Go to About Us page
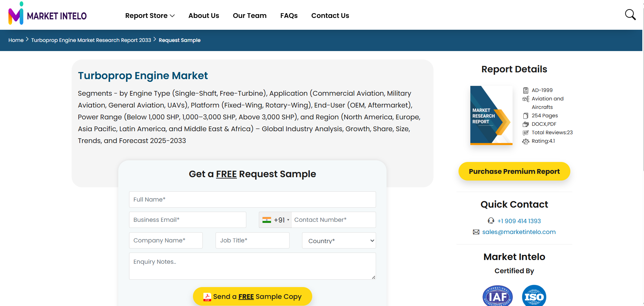 (x=204, y=16)
